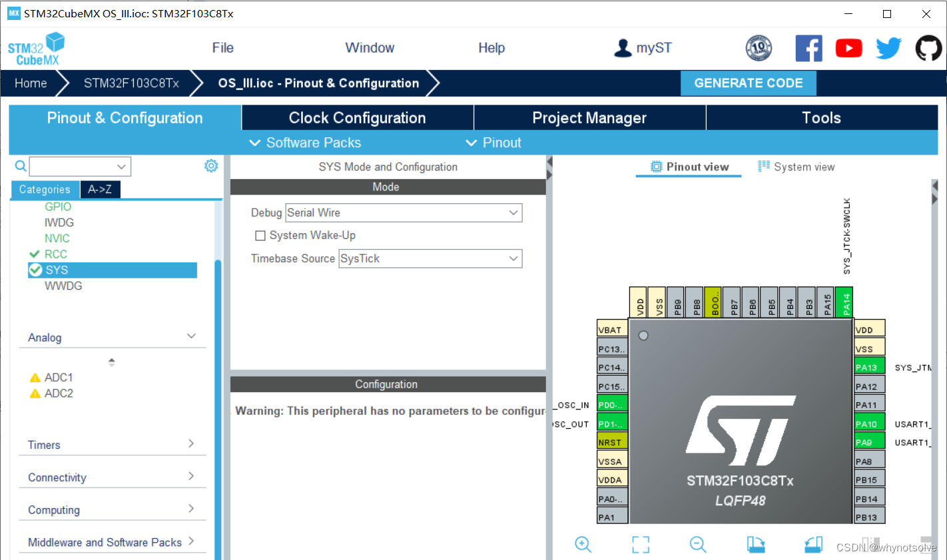Click the search magnifier icon
Screen dimensions: 947x560
(21, 166)
